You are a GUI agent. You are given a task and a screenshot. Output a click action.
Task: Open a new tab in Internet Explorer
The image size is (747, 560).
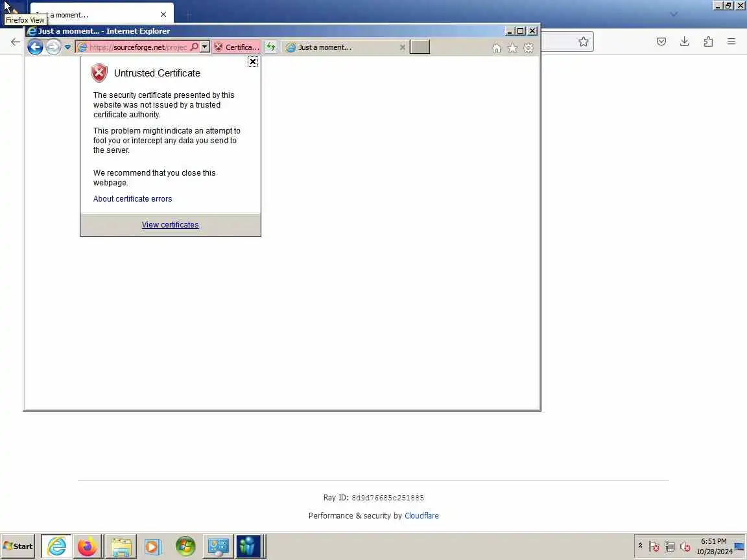tap(420, 47)
